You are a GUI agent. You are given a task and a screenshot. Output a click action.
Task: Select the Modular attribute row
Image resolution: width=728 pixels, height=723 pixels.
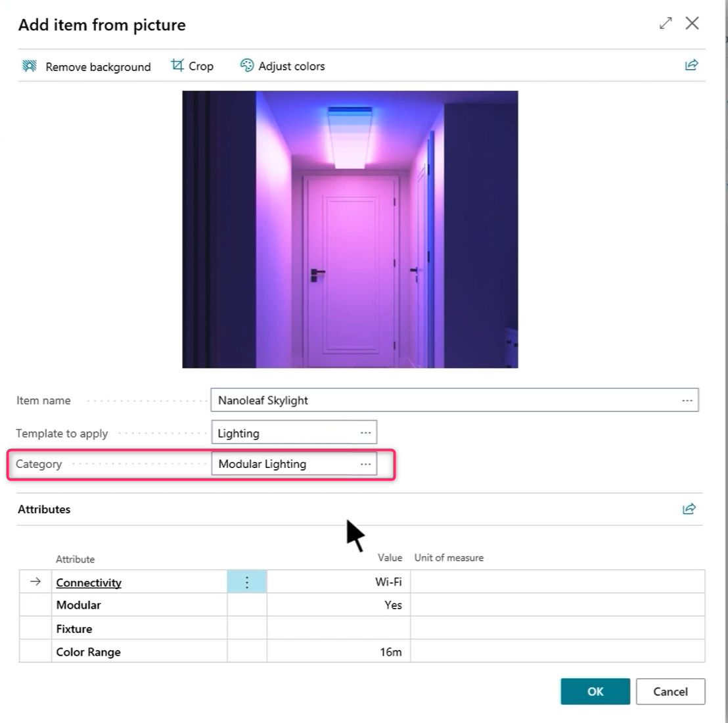pyautogui.click(x=79, y=605)
